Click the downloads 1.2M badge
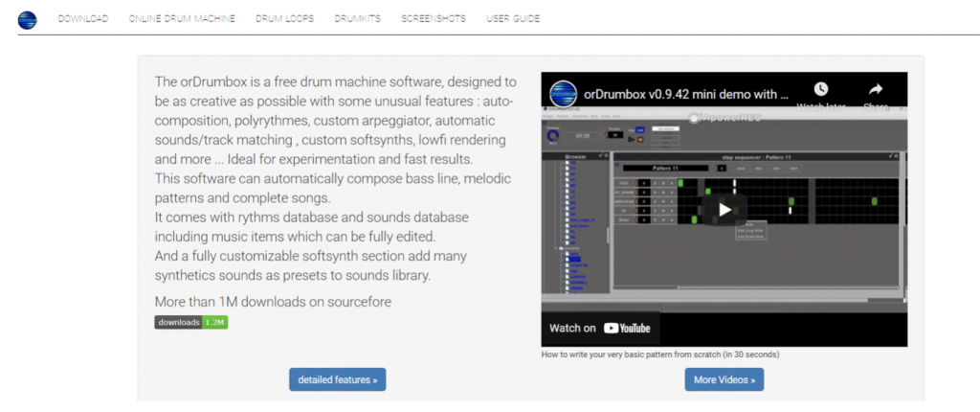980x412 pixels. [x=190, y=323]
